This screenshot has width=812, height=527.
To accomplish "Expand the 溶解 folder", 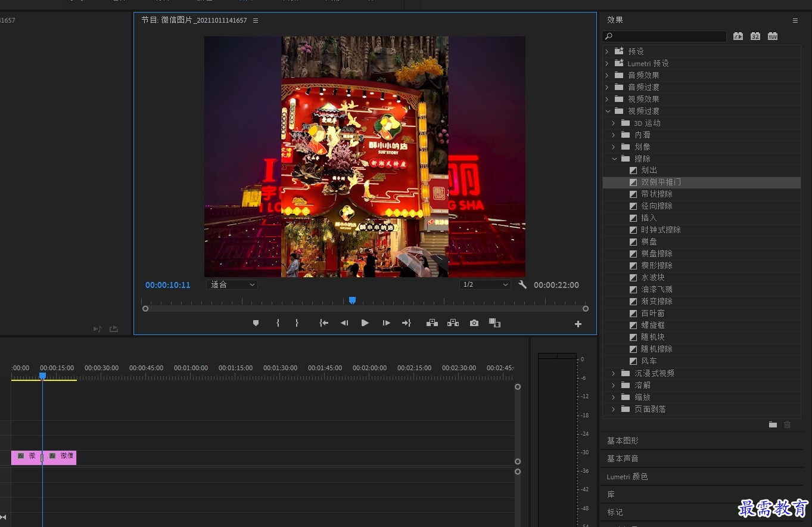I will 614,385.
